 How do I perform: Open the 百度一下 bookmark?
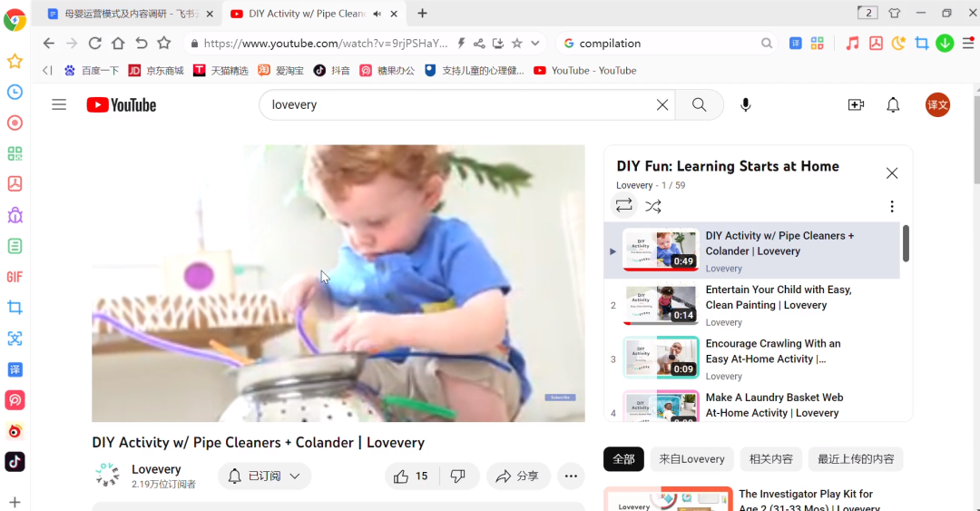pyautogui.click(x=92, y=71)
